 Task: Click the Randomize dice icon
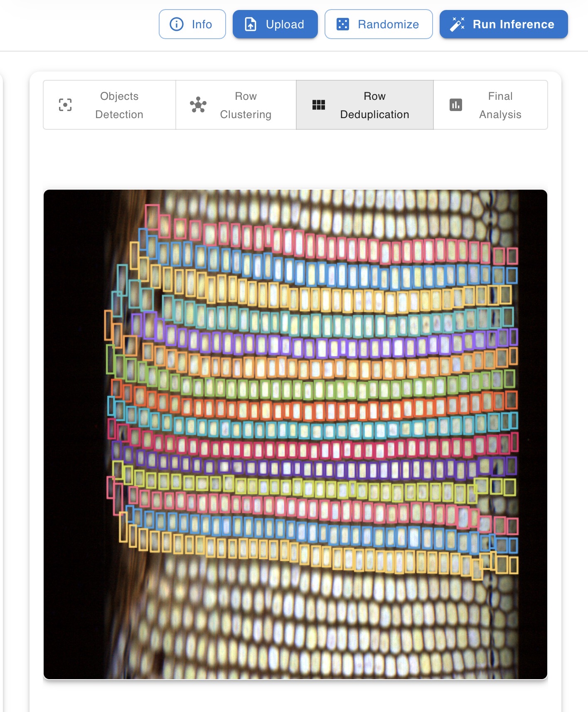pos(342,24)
